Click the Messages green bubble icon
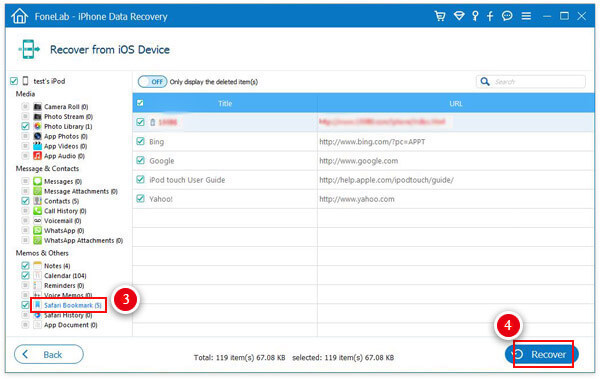This screenshot has width=600, height=379. coord(38,181)
